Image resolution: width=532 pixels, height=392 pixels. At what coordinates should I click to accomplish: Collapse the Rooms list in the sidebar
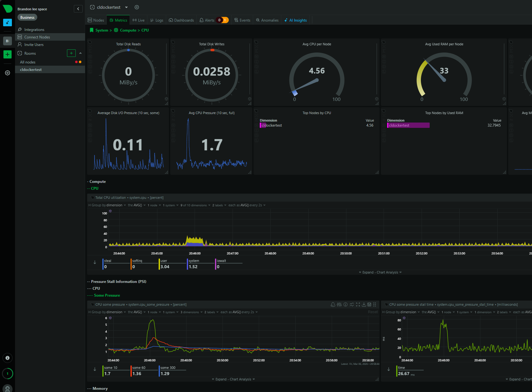pos(80,53)
